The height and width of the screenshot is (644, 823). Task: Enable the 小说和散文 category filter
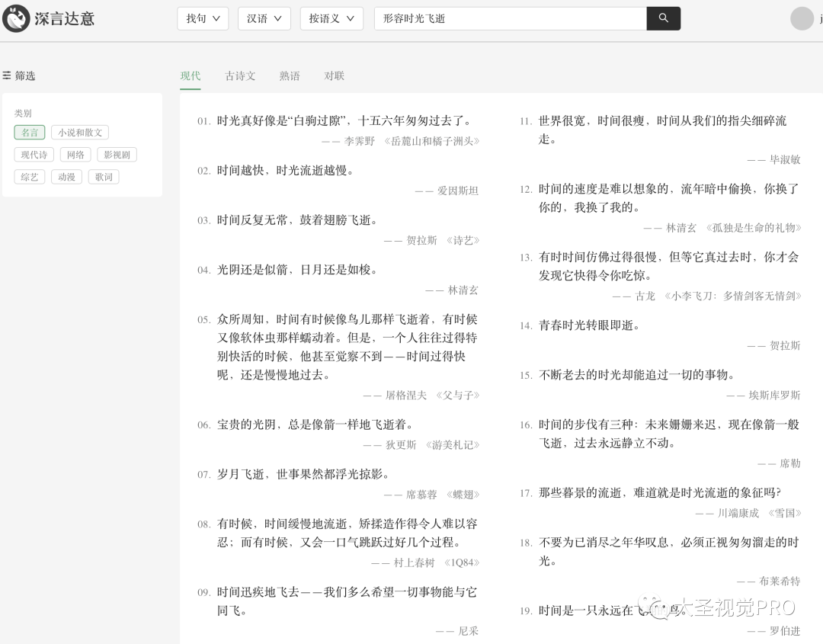[x=80, y=133]
